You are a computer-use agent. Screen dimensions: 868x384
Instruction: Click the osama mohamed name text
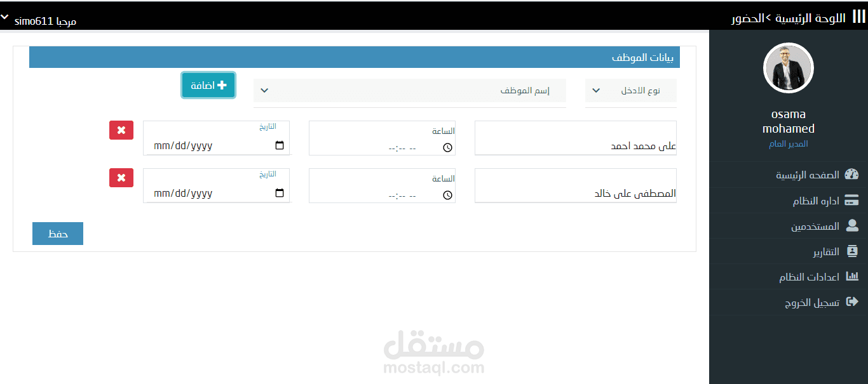point(789,121)
